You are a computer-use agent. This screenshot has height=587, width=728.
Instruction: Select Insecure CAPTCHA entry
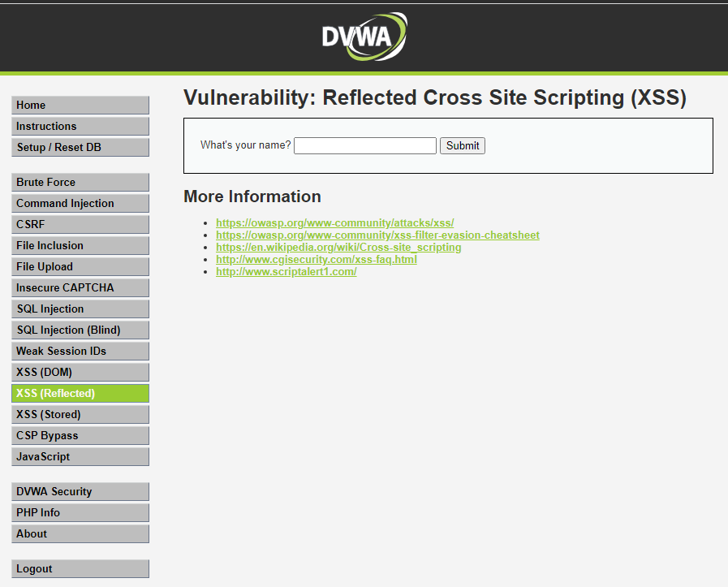pyautogui.click(x=80, y=288)
